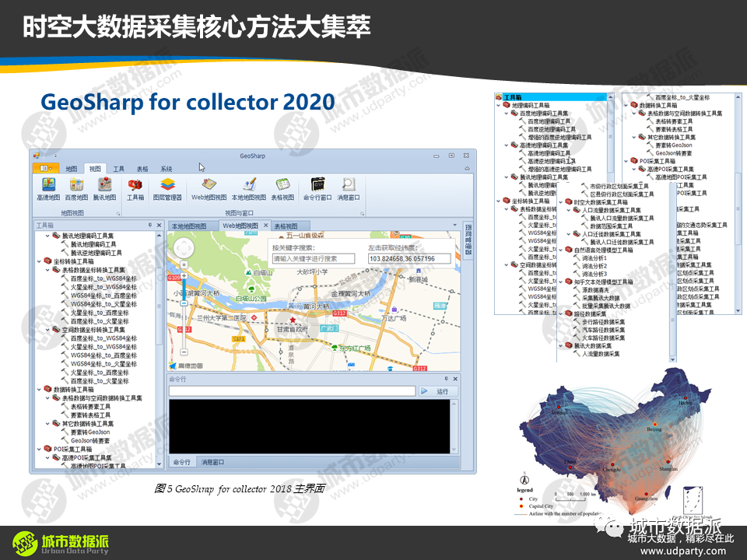Close the 命令行 panel

[x=455, y=379]
